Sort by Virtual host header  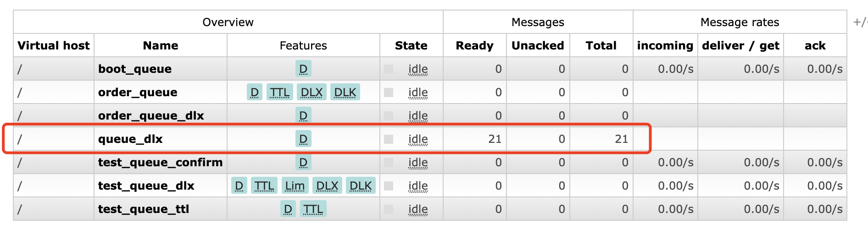(54, 46)
